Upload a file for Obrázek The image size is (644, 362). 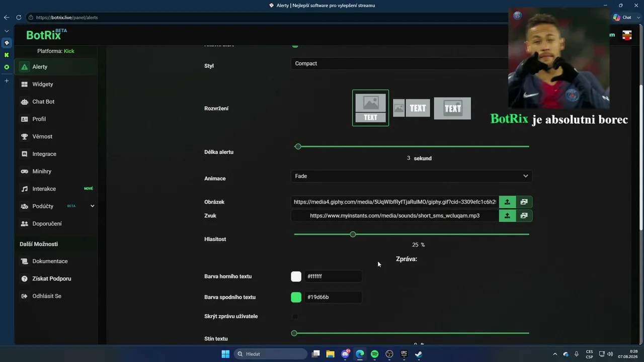pyautogui.click(x=507, y=202)
